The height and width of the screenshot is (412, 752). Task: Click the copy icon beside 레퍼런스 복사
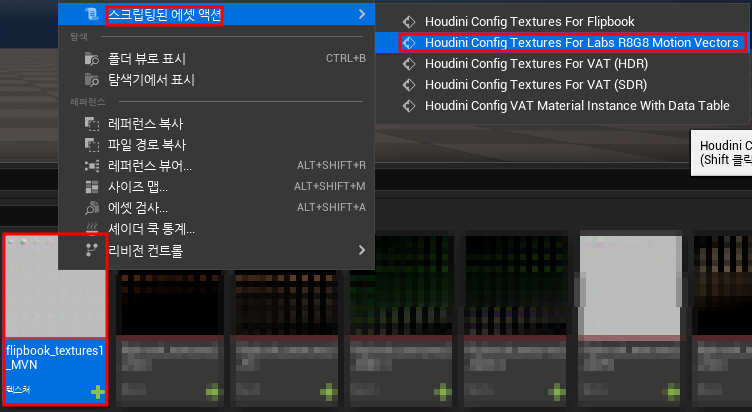[x=92, y=124]
